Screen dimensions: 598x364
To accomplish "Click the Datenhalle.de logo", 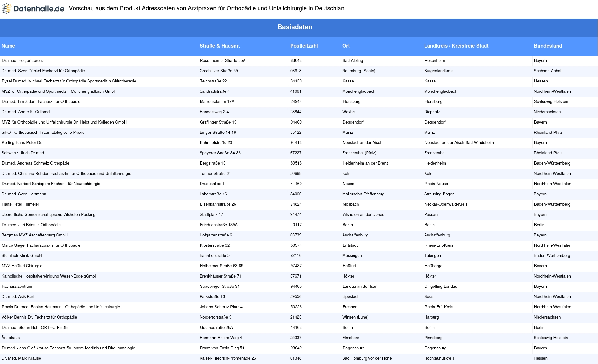I will click(x=33, y=9).
